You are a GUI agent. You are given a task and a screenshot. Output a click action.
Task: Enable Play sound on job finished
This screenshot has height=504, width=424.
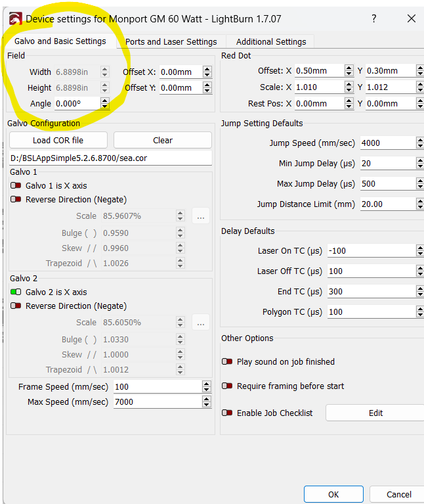coord(227,361)
